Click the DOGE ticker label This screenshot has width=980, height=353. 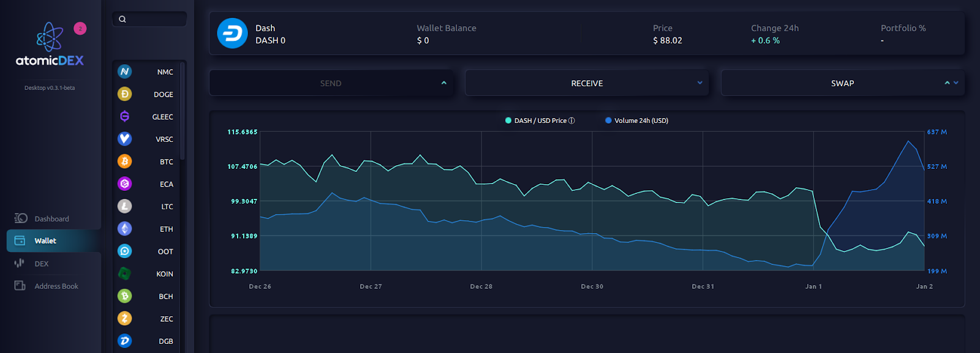(164, 94)
